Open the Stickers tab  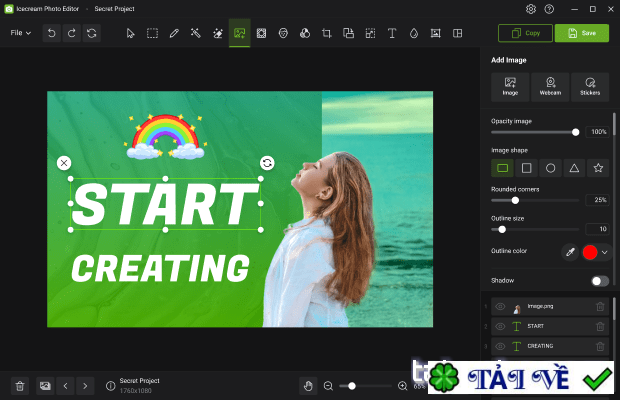(590, 86)
